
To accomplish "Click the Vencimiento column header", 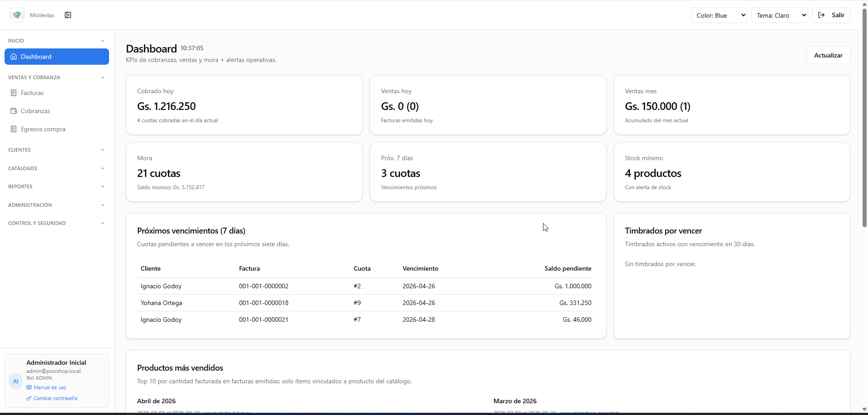I will 420,268.
